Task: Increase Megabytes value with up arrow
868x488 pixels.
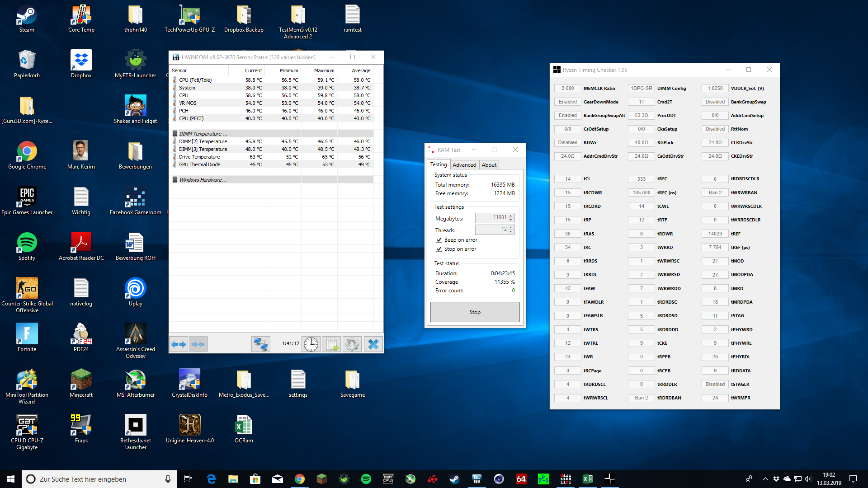Action: (511, 216)
